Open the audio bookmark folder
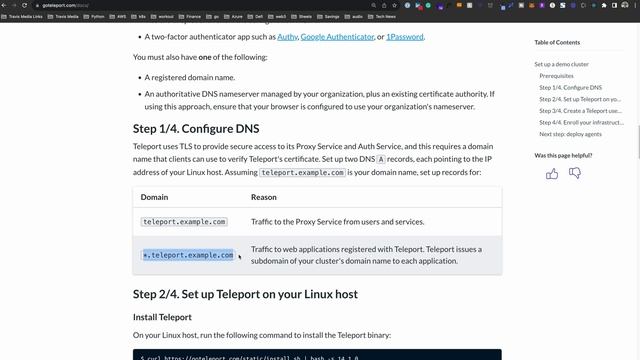Viewport: 640px width, 360px height. pos(354,17)
